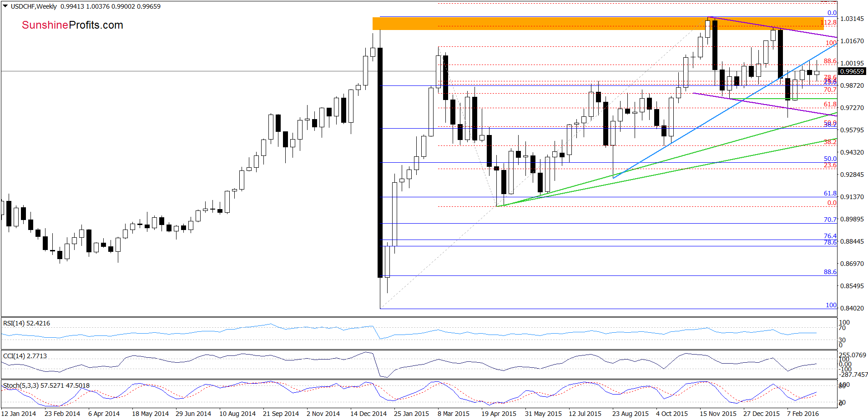Click price axis label 1.01670
The image size is (868, 420).
tap(852, 41)
